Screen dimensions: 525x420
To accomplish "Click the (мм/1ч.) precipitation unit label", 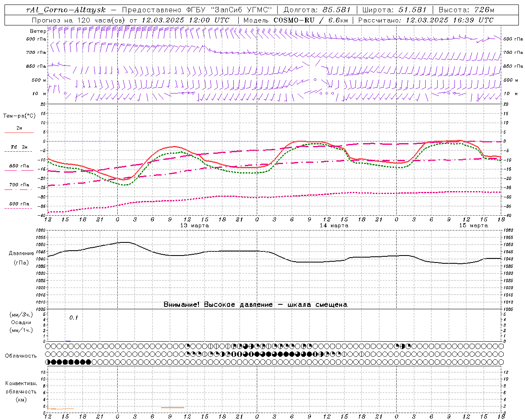I will (21, 331).
